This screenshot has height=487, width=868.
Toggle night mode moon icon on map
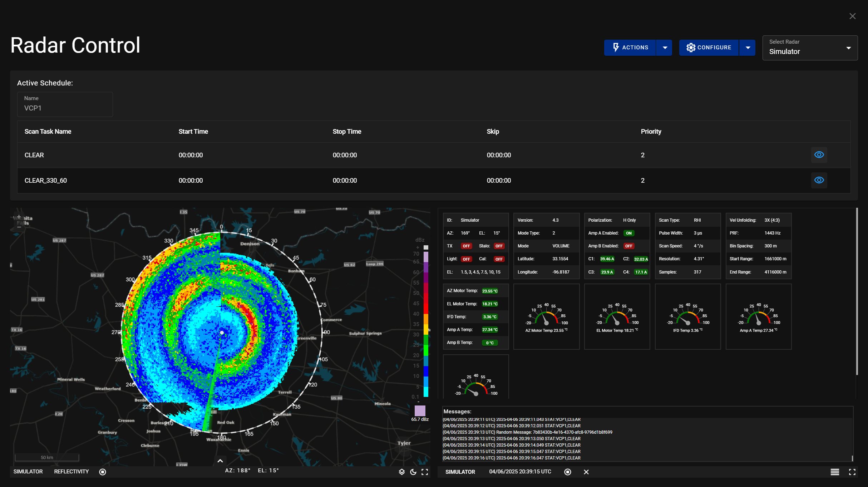point(413,472)
